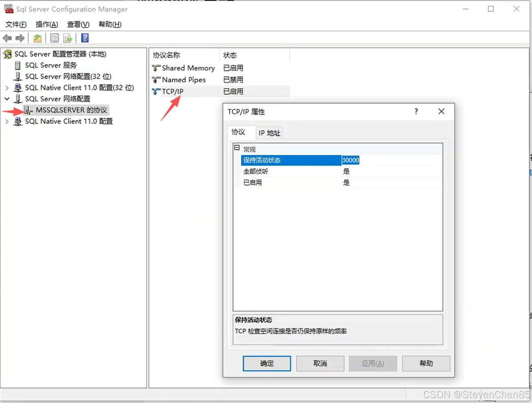Click the export list toolbar icon
The image size is (532, 403).
pyautogui.click(x=68, y=39)
